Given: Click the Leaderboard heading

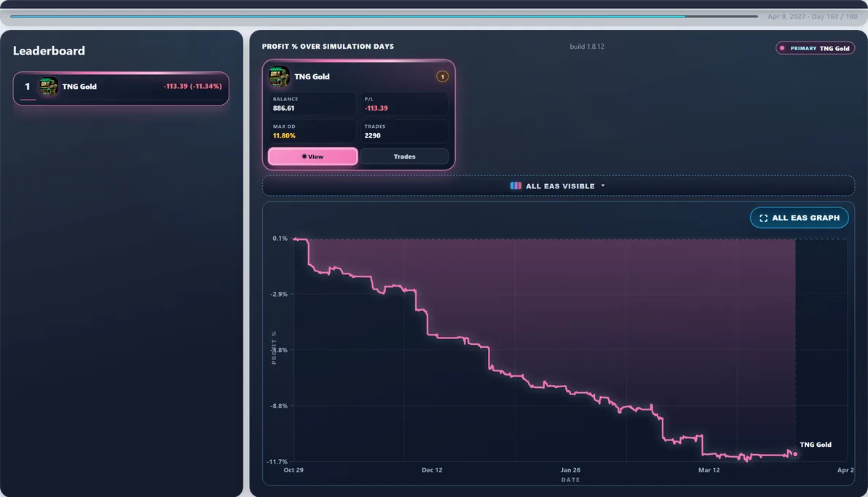Looking at the screenshot, I should coord(49,51).
